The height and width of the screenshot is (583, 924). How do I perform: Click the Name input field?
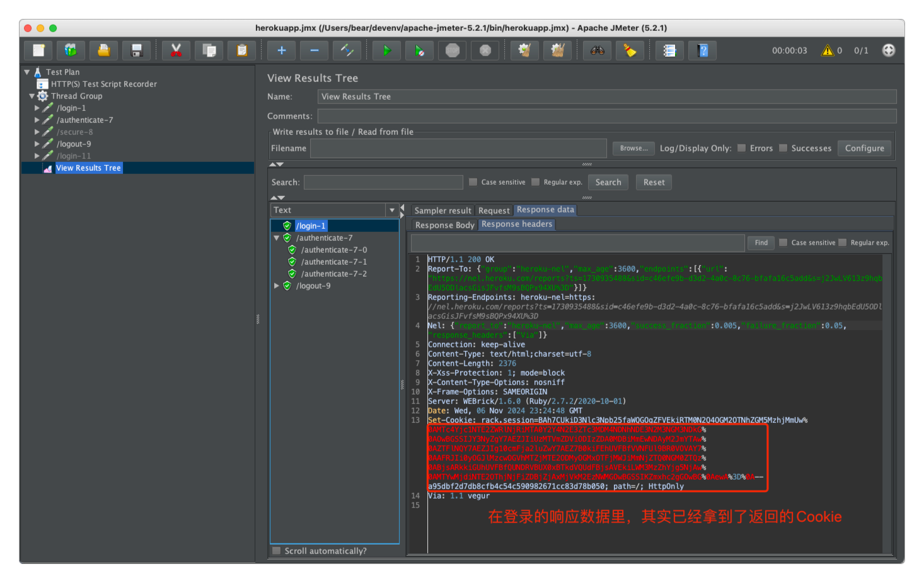pyautogui.click(x=607, y=96)
